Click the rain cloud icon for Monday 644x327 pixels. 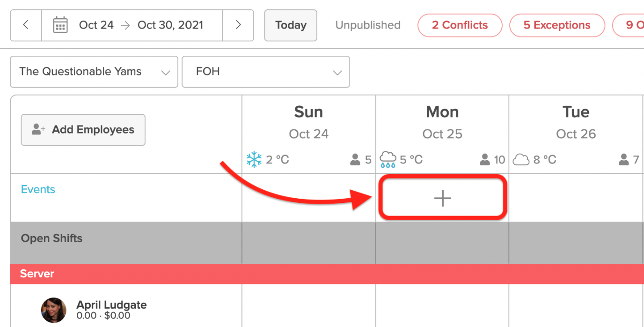pyautogui.click(x=388, y=160)
